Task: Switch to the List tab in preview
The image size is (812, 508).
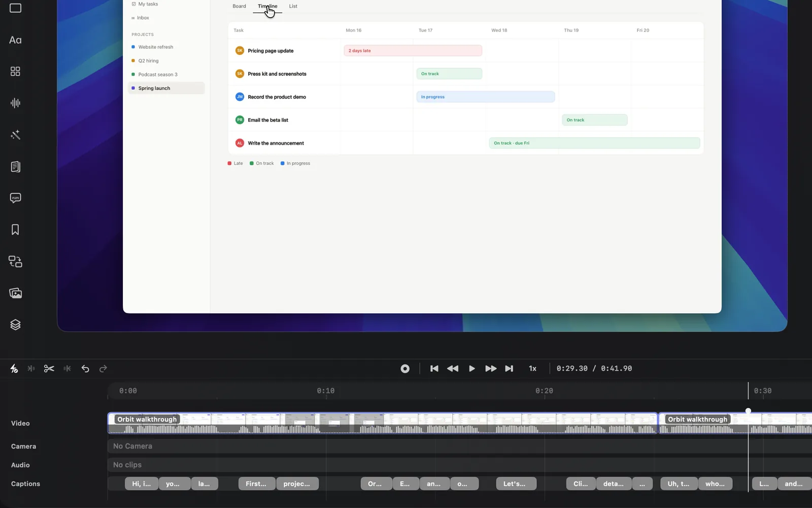Action: pos(293,6)
